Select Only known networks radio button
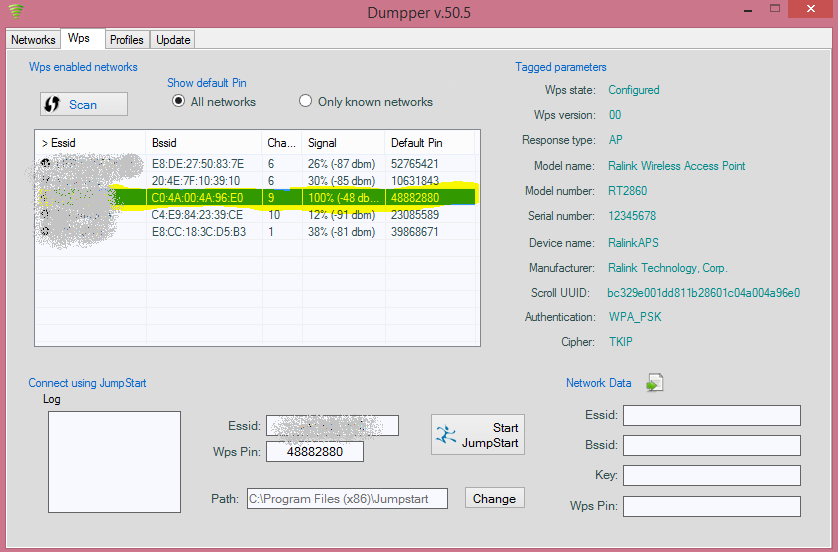This screenshot has height=552, width=838. click(x=305, y=101)
